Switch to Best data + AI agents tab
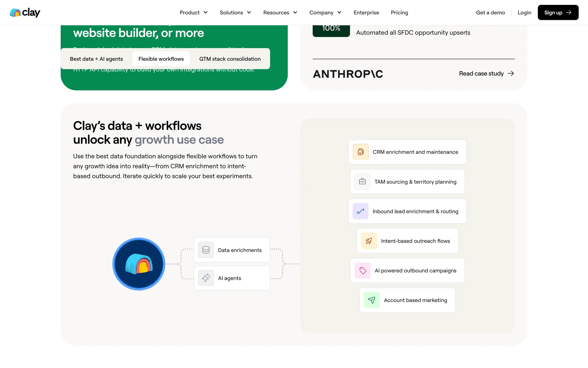 click(x=96, y=59)
